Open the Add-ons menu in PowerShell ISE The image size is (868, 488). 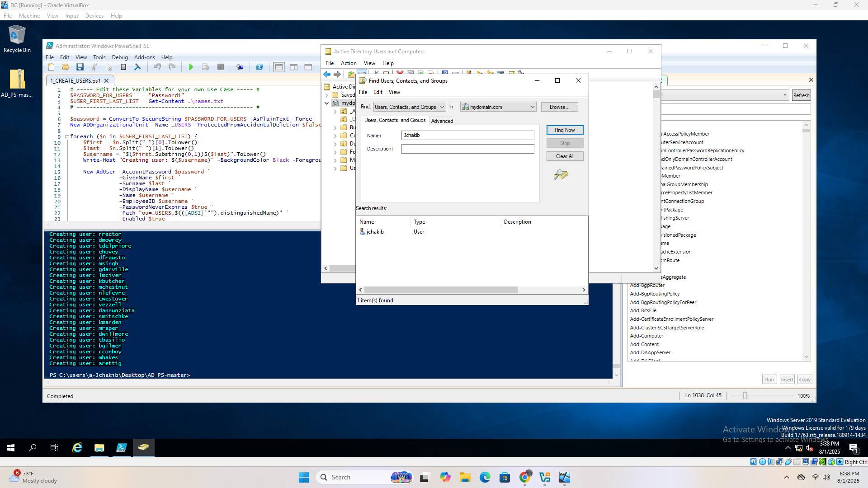pyautogui.click(x=144, y=57)
